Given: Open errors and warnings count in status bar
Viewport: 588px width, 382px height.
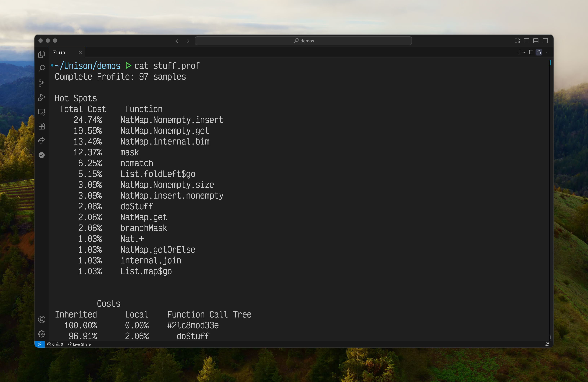Looking at the screenshot, I should pyautogui.click(x=55, y=344).
